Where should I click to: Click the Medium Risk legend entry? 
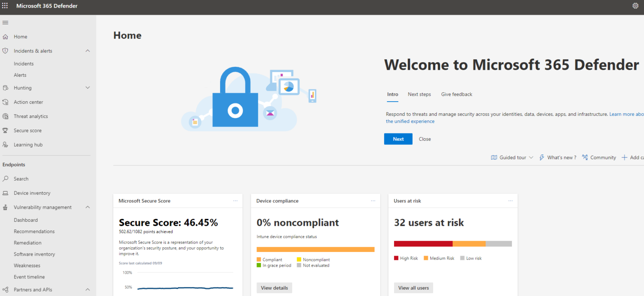click(439, 258)
